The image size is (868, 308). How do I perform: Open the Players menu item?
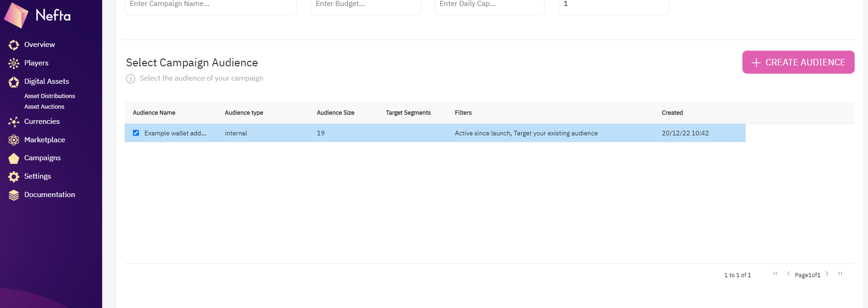[x=36, y=63]
